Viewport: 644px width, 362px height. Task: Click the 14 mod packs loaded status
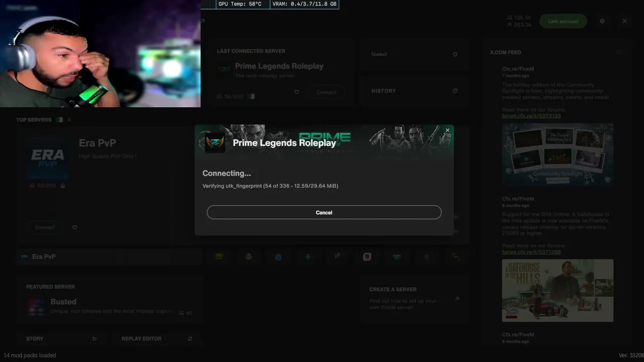tap(30, 355)
